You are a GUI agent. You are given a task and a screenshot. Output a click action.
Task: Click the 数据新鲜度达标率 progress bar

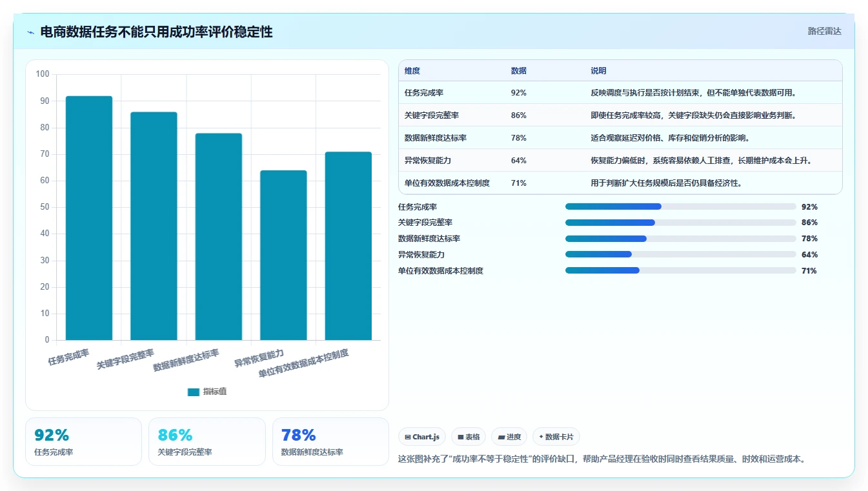click(680, 239)
